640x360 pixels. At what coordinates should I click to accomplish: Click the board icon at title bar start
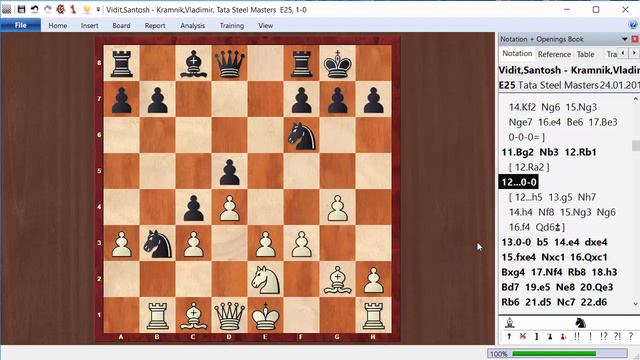[7, 9]
